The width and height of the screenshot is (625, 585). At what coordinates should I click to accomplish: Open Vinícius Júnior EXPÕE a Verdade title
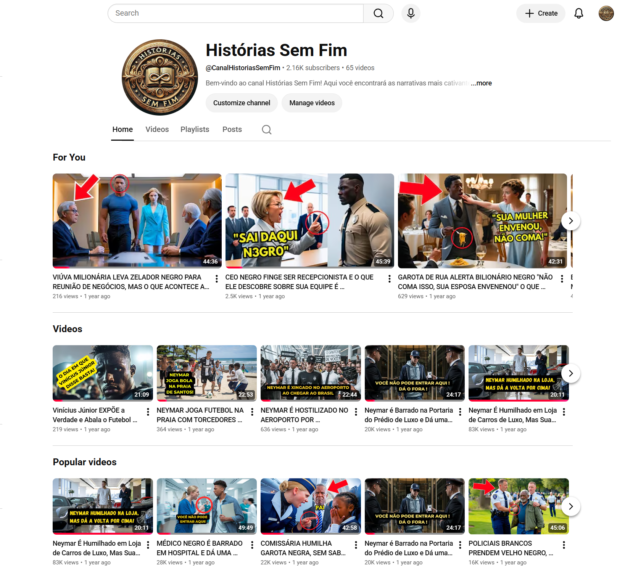[95, 415]
